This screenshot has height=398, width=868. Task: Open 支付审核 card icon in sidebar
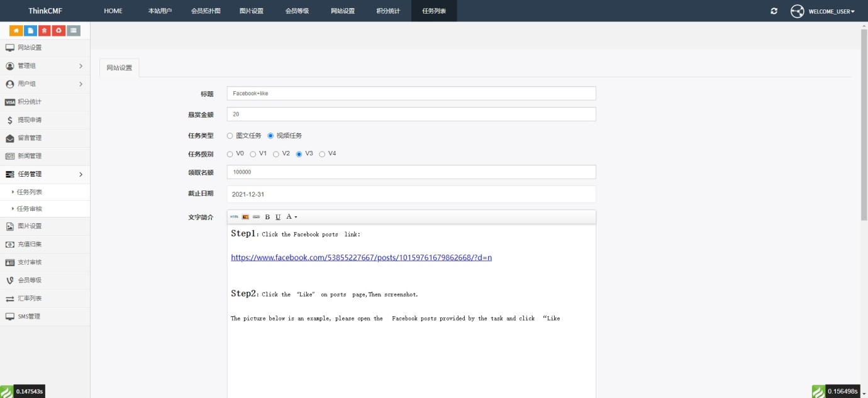(x=9, y=262)
